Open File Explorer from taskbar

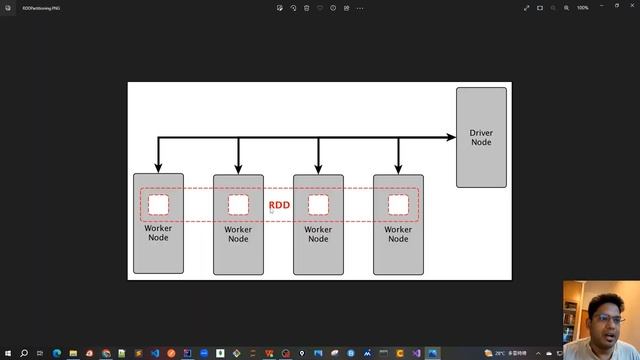73,353
